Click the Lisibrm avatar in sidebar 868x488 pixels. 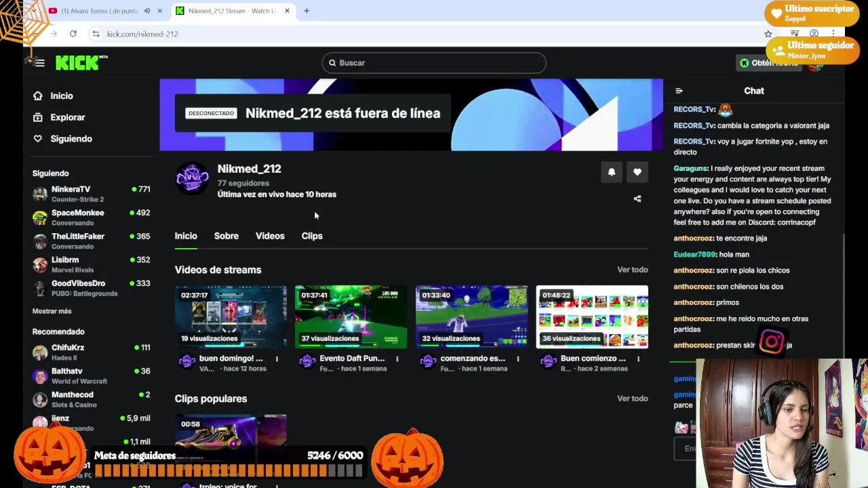coord(40,264)
